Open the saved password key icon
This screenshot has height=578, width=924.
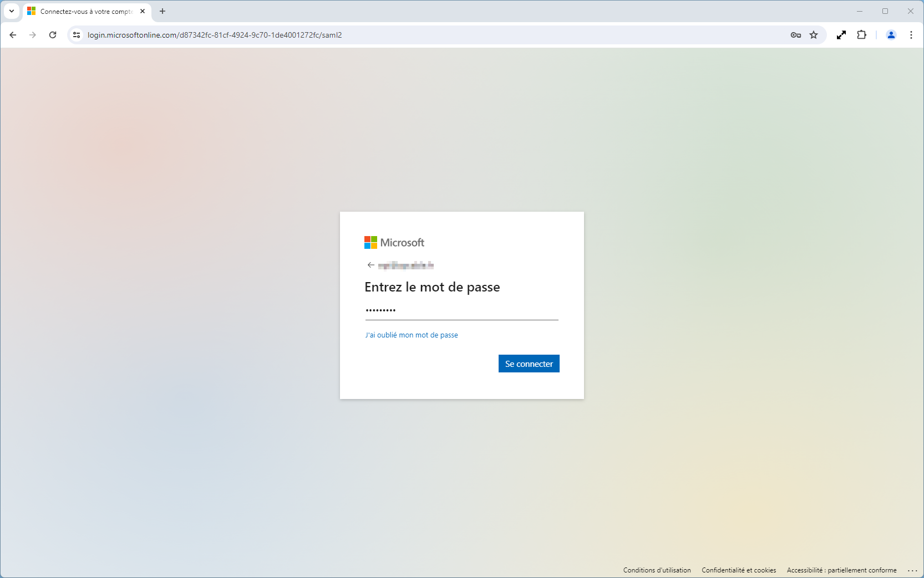796,35
